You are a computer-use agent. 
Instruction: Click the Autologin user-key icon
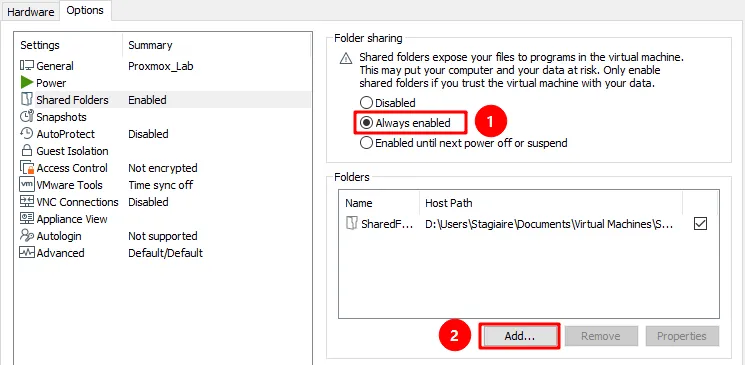[x=27, y=236]
